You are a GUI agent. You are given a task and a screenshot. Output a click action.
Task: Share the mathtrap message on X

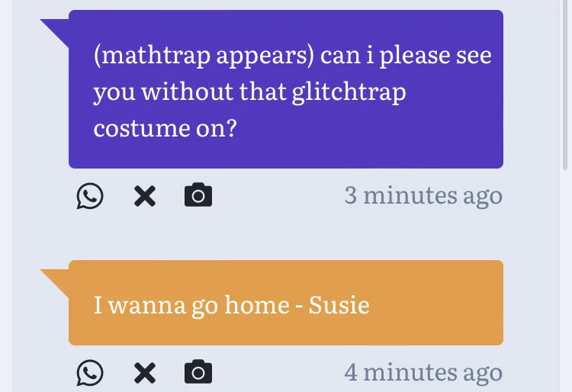(145, 196)
